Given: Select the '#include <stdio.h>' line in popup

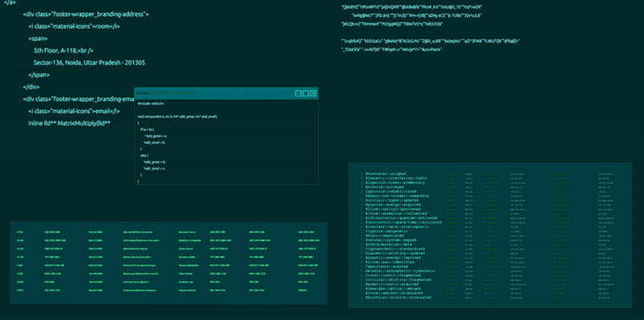Looking at the screenshot, I should tap(151, 104).
